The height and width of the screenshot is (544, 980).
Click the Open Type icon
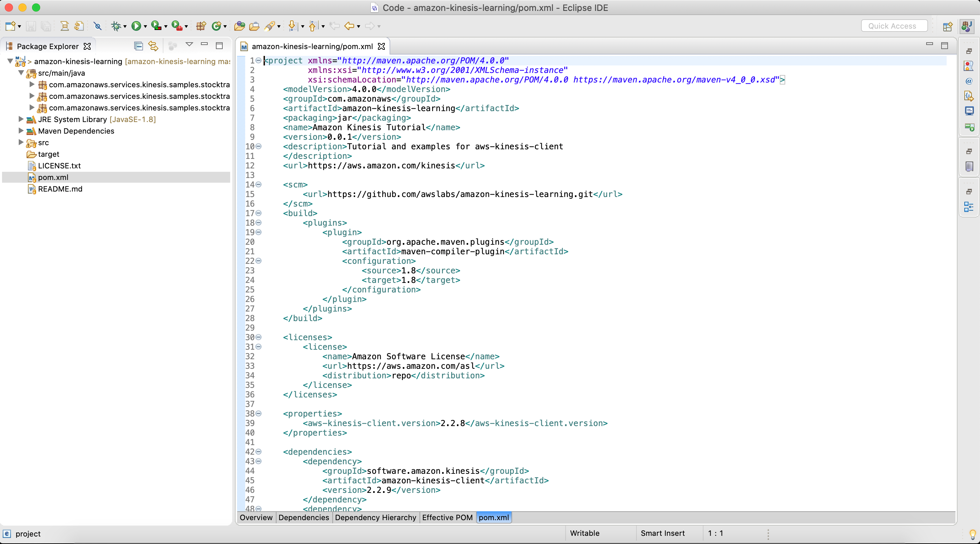(x=239, y=26)
